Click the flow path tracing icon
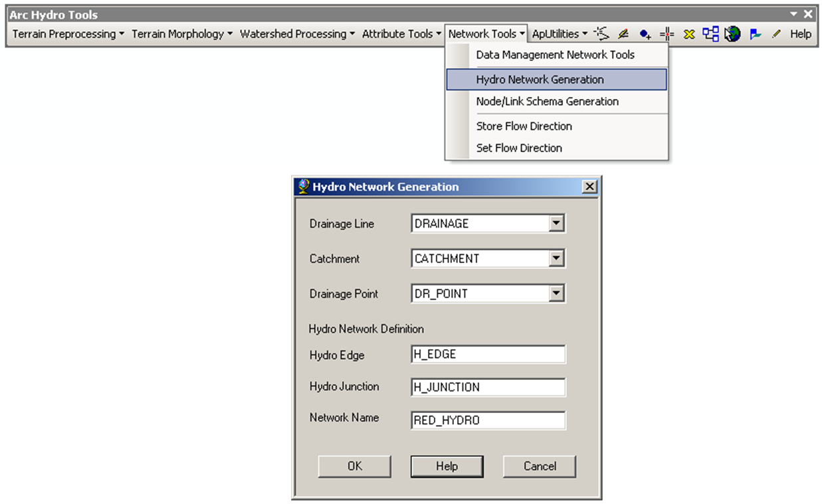Viewport: 822px width, 504px height. click(601, 34)
